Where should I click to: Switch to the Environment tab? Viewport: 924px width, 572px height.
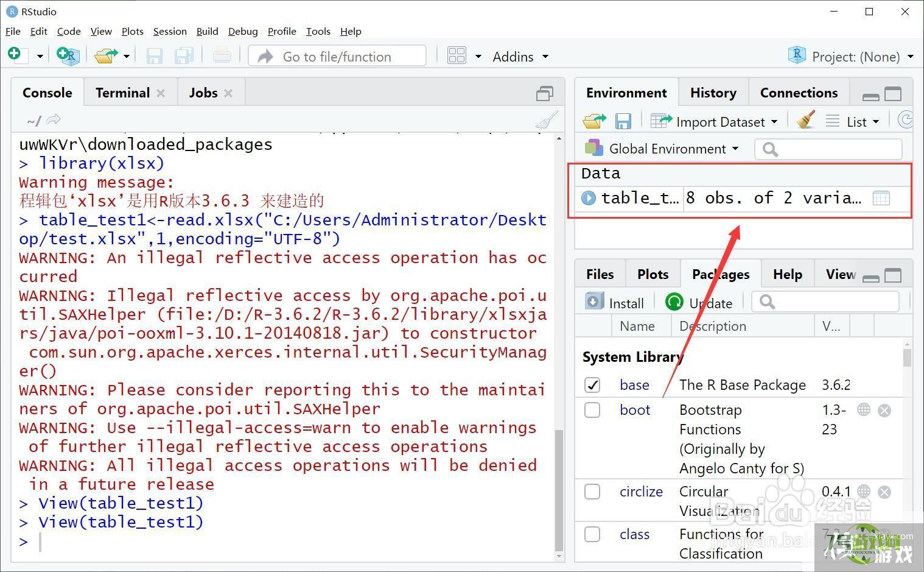click(x=626, y=93)
